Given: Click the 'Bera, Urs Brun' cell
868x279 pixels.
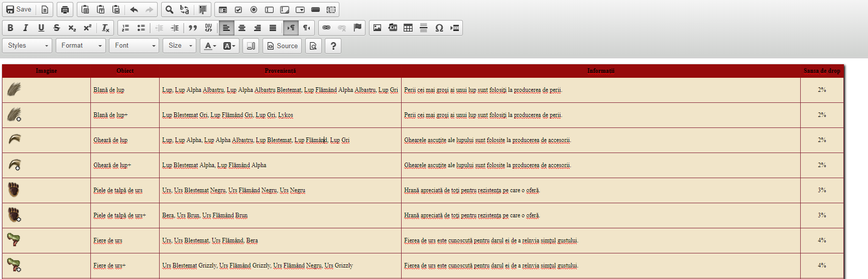Looking at the screenshot, I should click(x=280, y=215).
